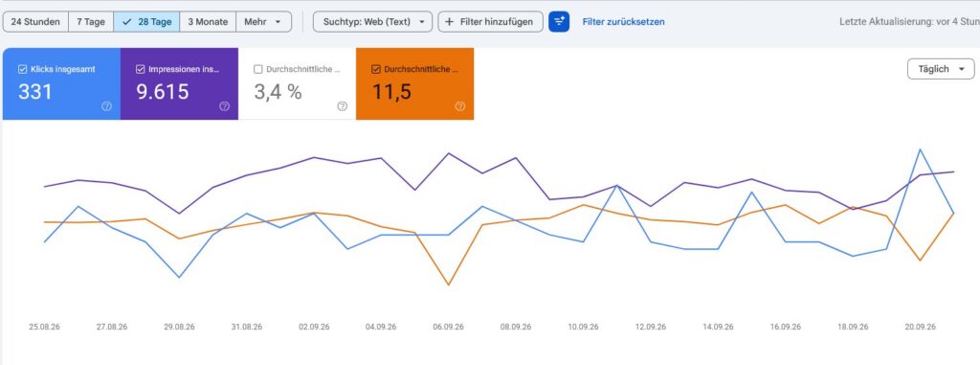The width and height of the screenshot is (980, 365).
Task: Click the checkmark icon in 28 Tage
Action: tap(127, 21)
